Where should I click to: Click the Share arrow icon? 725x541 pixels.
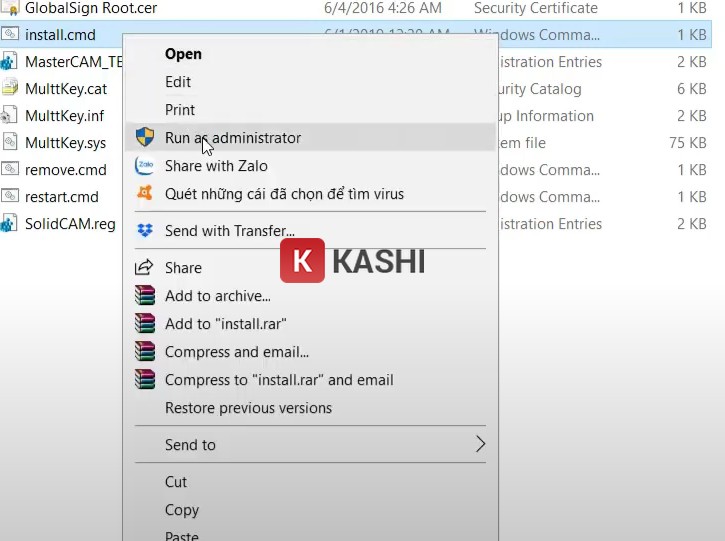pyautogui.click(x=144, y=267)
